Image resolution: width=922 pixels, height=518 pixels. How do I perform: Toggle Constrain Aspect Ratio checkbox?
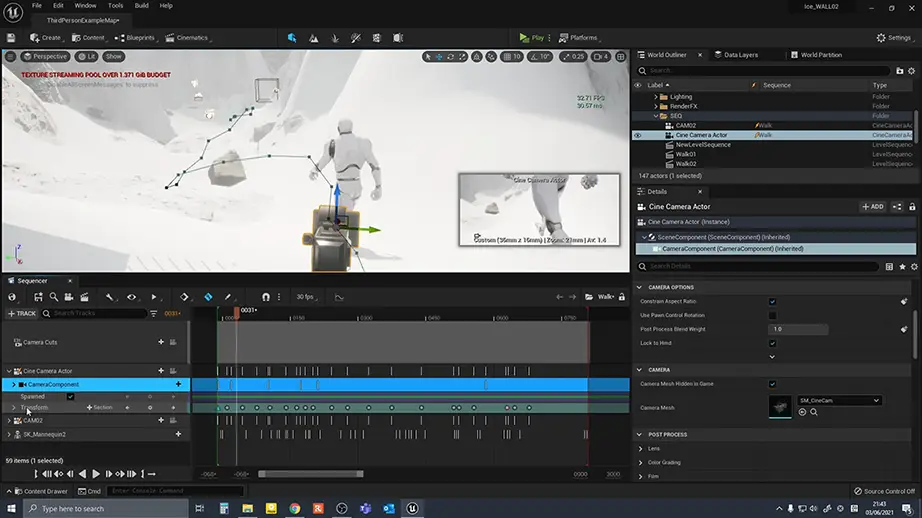tap(772, 301)
